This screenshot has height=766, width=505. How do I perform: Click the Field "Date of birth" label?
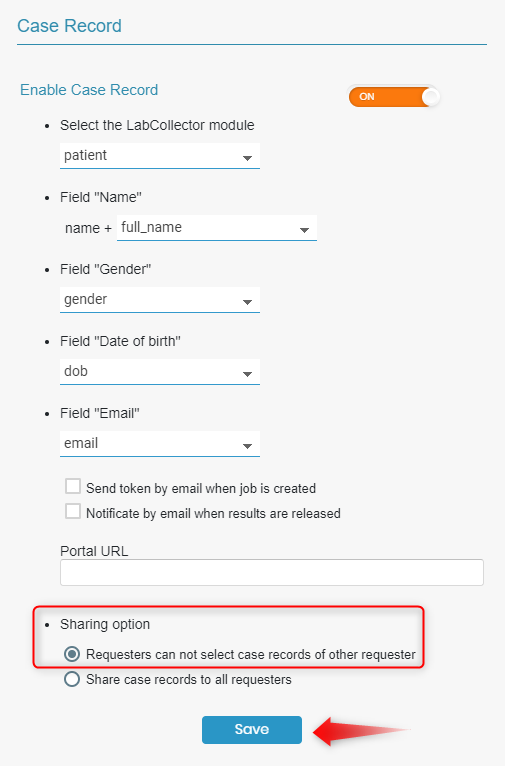121,341
